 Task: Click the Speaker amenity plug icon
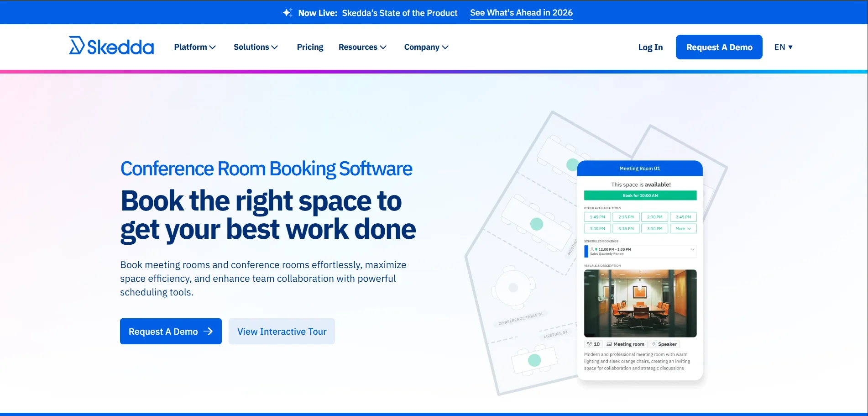pos(654,344)
